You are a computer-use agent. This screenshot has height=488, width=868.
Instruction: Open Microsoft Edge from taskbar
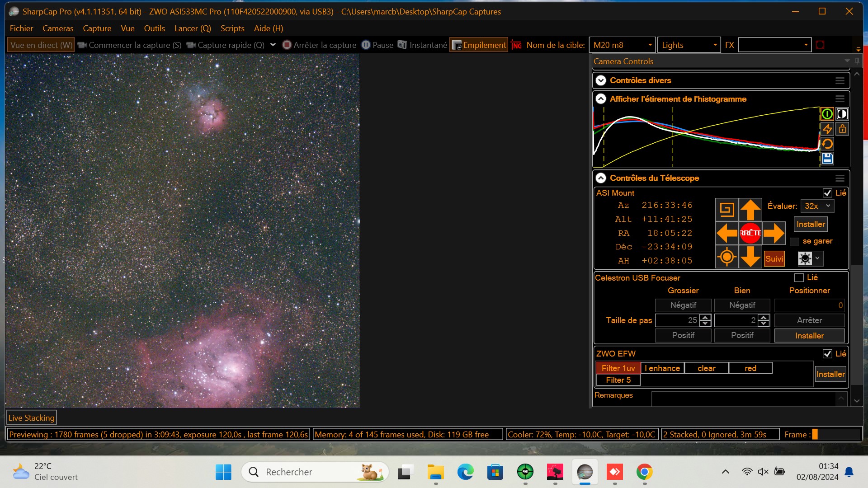click(x=465, y=472)
